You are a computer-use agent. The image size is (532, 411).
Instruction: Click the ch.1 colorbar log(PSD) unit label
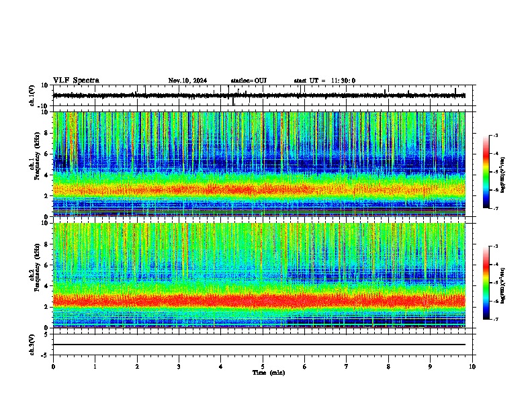(503, 175)
